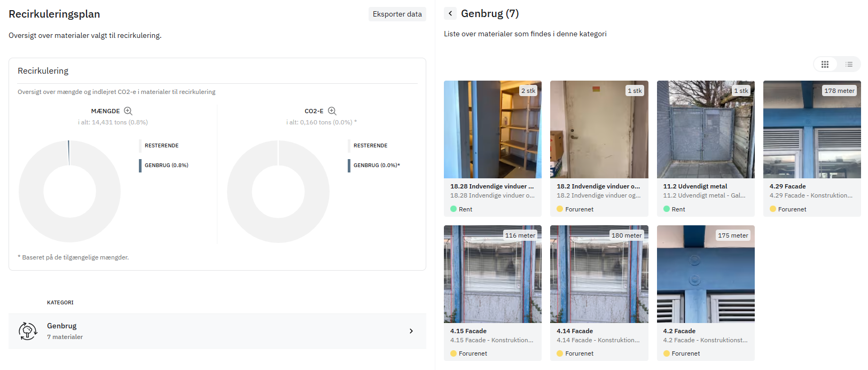
Task: Open the 4.2 Facade 175 meter image
Action: tap(705, 274)
